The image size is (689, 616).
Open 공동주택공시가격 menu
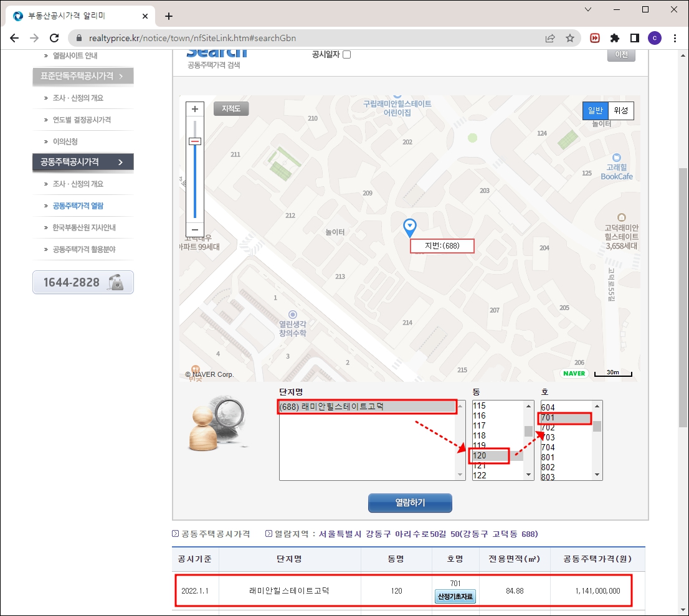pyautogui.click(x=83, y=162)
